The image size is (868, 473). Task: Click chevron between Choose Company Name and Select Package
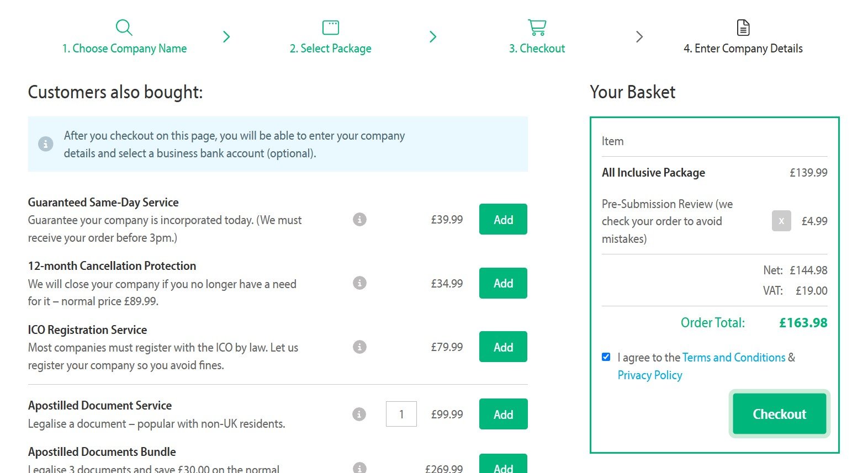click(x=226, y=37)
